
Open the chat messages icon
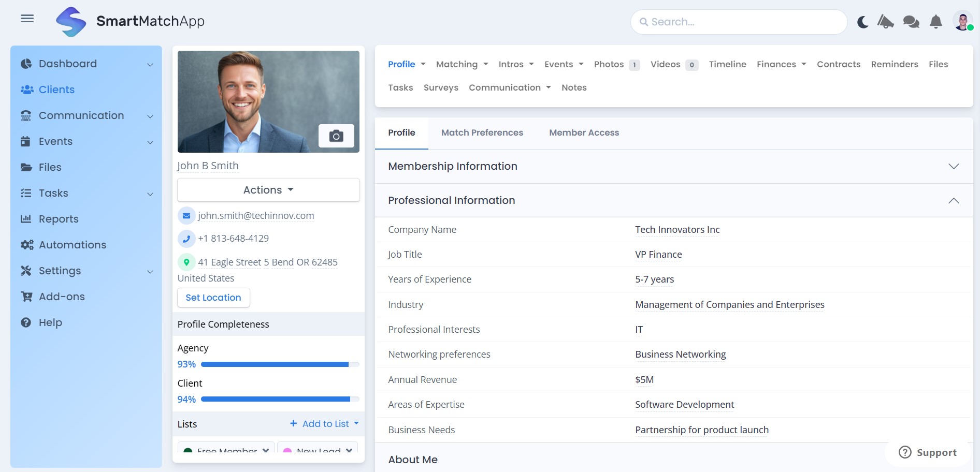point(911,22)
